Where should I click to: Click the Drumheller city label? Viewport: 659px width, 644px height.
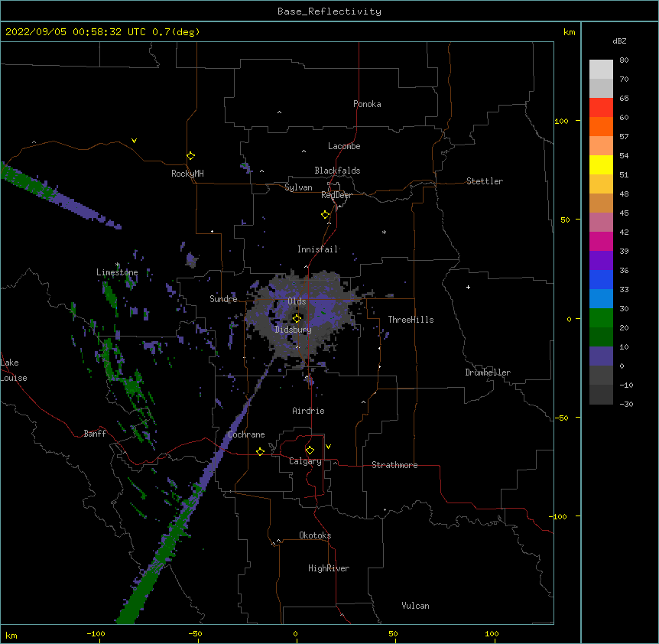pos(488,372)
